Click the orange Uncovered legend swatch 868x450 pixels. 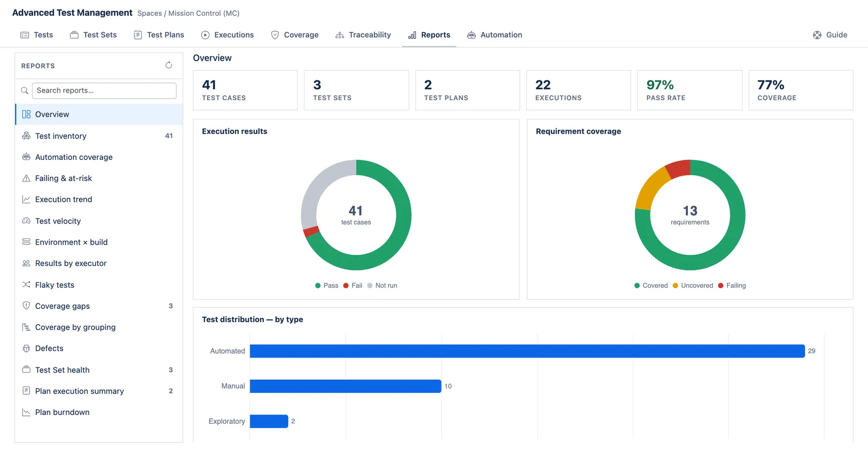coord(676,286)
